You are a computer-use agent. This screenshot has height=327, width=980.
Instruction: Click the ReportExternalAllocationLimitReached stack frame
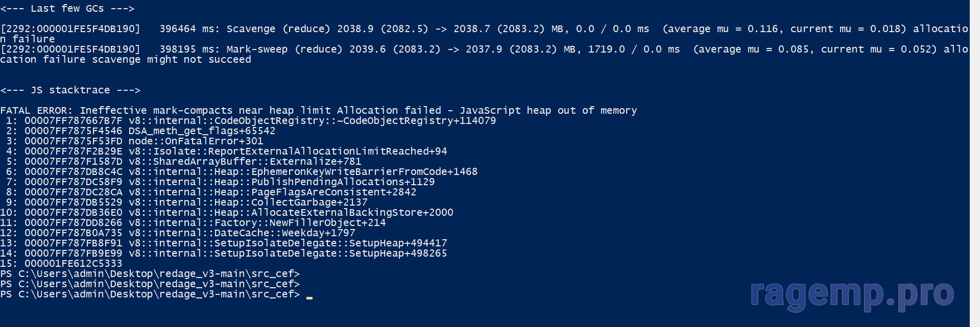(x=226, y=152)
